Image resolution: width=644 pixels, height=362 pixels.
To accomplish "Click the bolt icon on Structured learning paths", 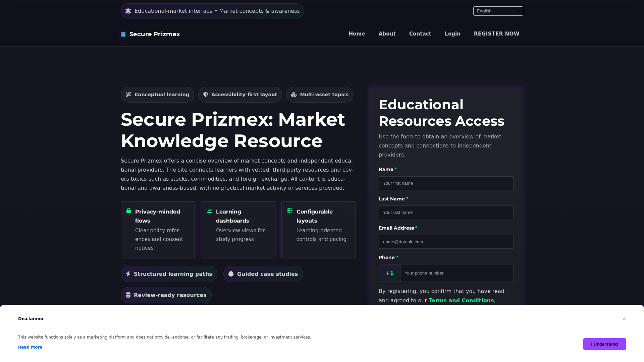I will 128,274.
